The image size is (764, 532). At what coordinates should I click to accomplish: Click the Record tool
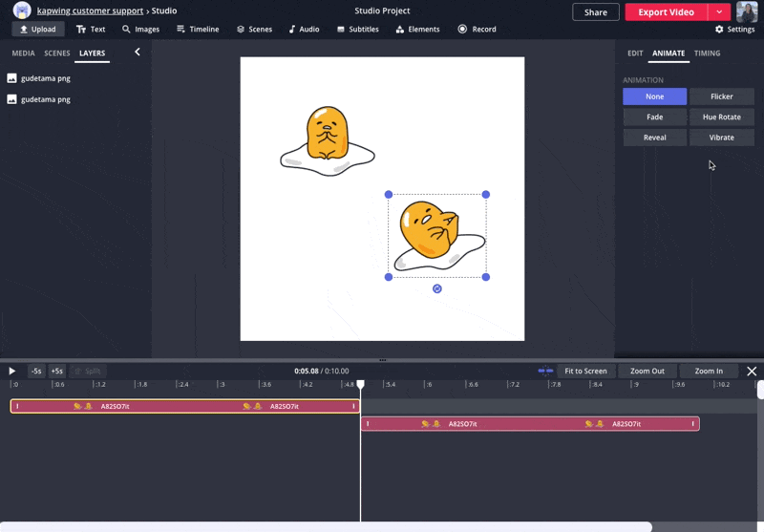point(477,30)
